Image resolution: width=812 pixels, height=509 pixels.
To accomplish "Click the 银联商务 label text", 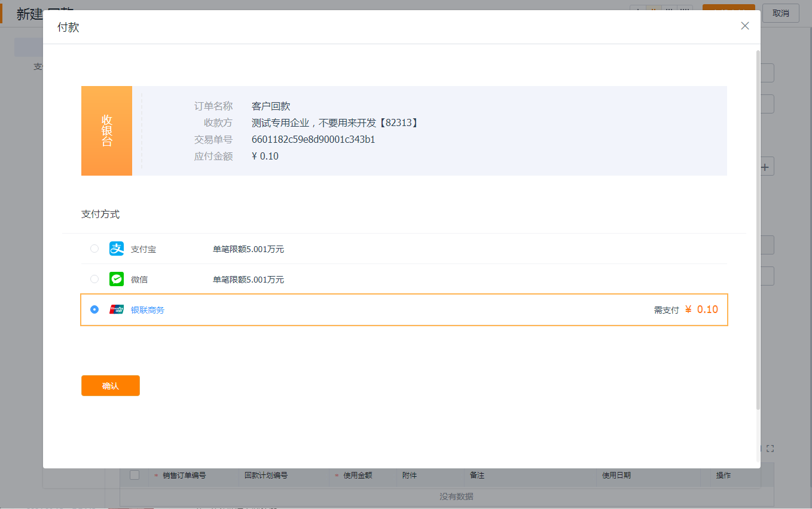I will tap(148, 310).
